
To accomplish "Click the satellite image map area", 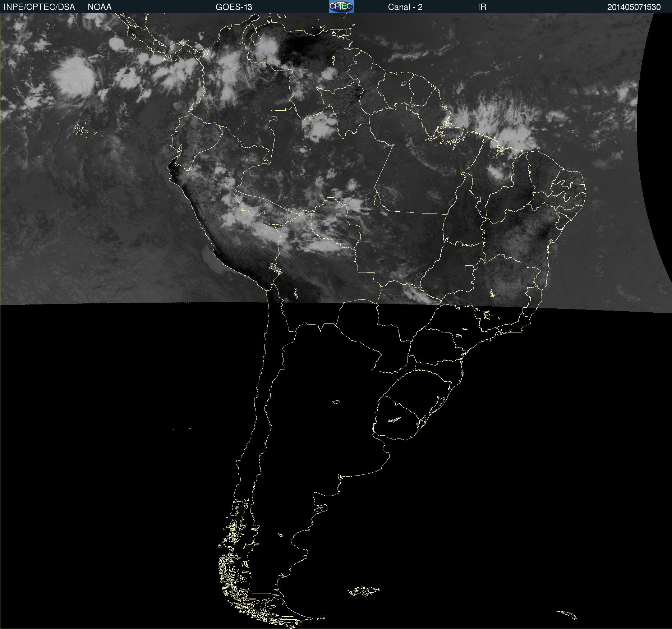I will tap(336, 321).
